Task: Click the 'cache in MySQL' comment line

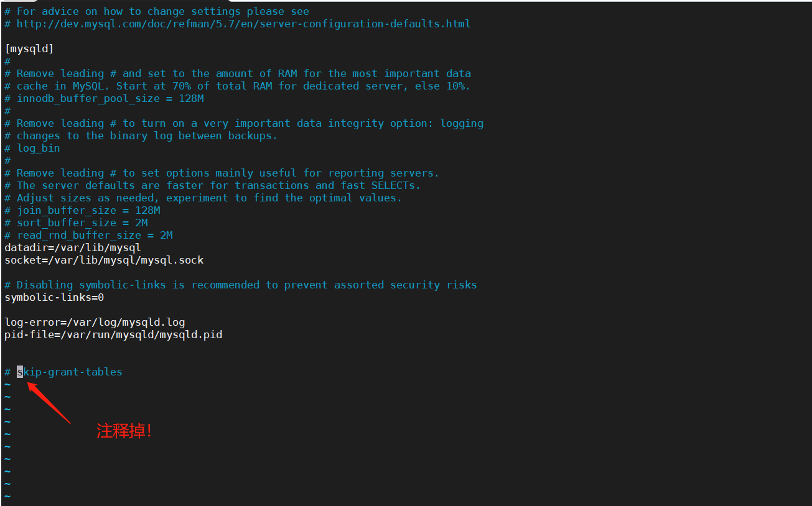Action: click(243, 86)
